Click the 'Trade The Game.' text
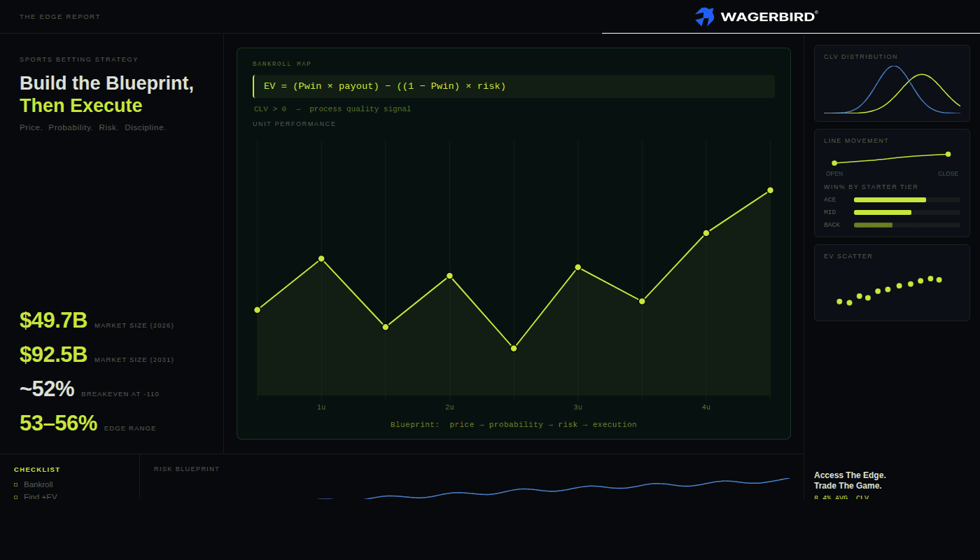Viewport: 980px width, 560px height. (x=848, y=486)
